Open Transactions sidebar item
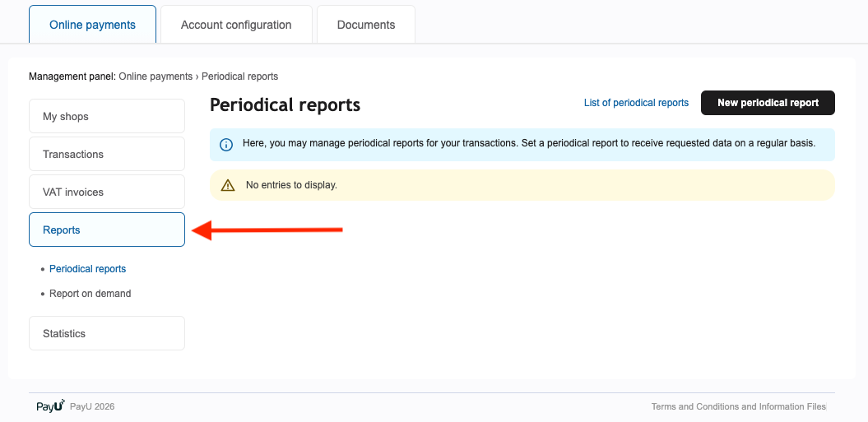The width and height of the screenshot is (868, 422). (x=107, y=154)
